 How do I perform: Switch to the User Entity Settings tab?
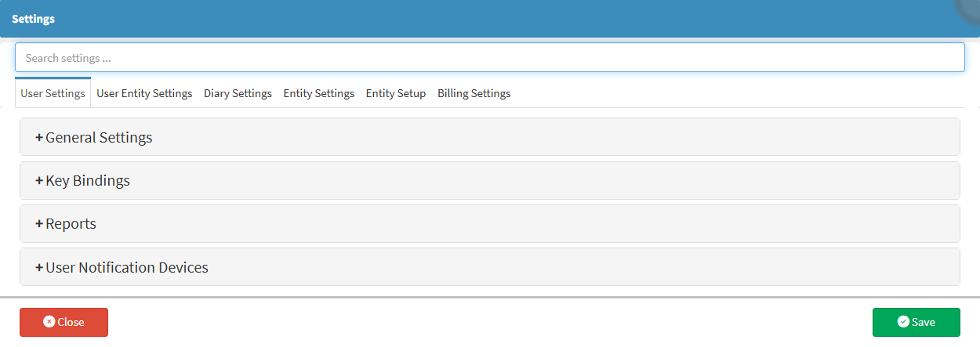pyautogui.click(x=144, y=93)
